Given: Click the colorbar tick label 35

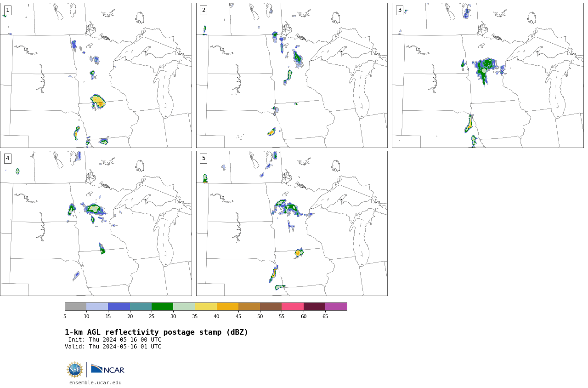Looking at the screenshot, I should point(195,316).
